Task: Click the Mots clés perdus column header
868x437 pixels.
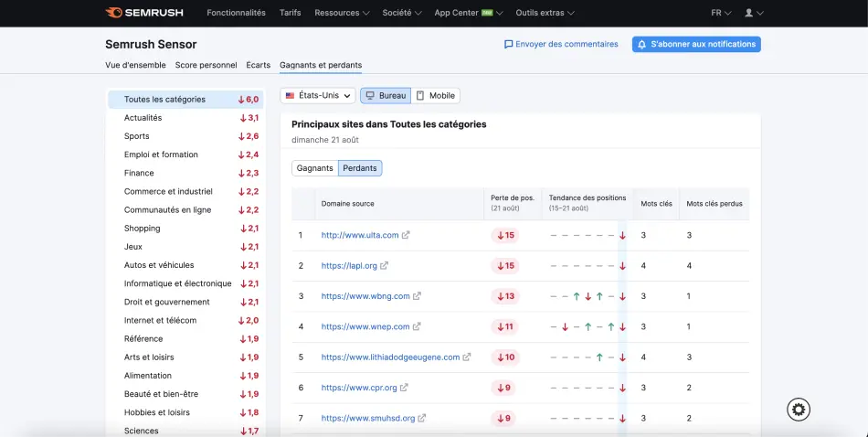Action: click(x=715, y=203)
